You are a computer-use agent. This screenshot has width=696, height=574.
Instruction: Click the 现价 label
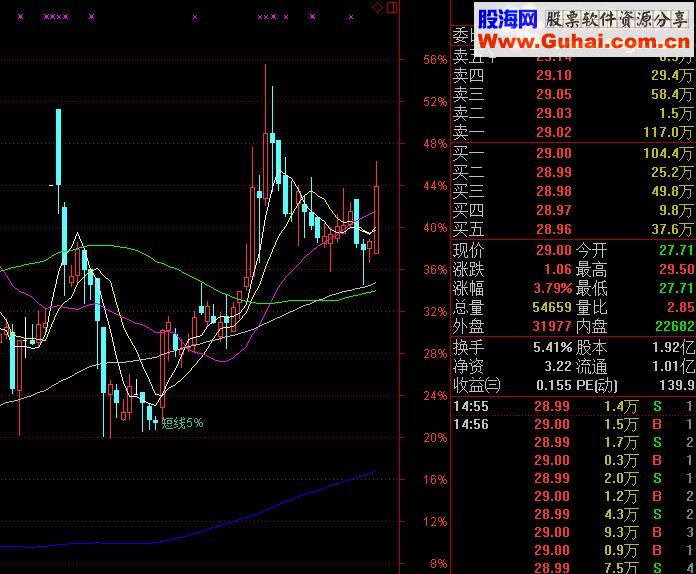click(x=468, y=251)
